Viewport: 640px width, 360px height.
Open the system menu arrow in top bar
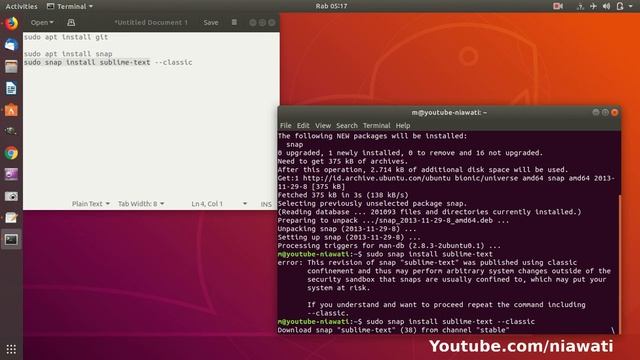[631, 6]
